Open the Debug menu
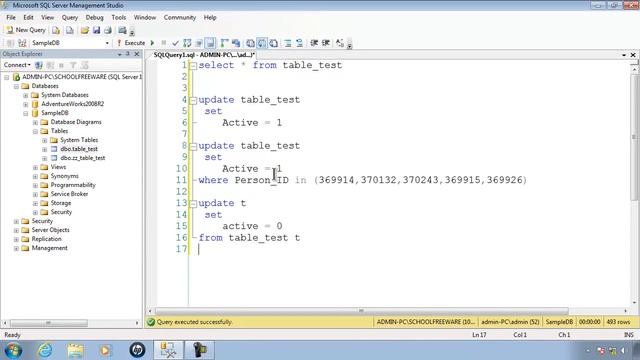Viewport: 640px width, 360px height. [94, 18]
